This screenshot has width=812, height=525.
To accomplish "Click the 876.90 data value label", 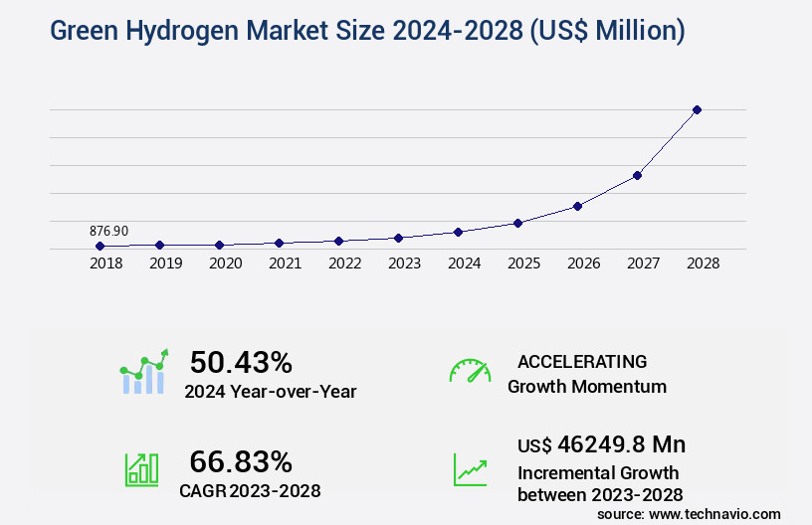I will click(x=108, y=231).
